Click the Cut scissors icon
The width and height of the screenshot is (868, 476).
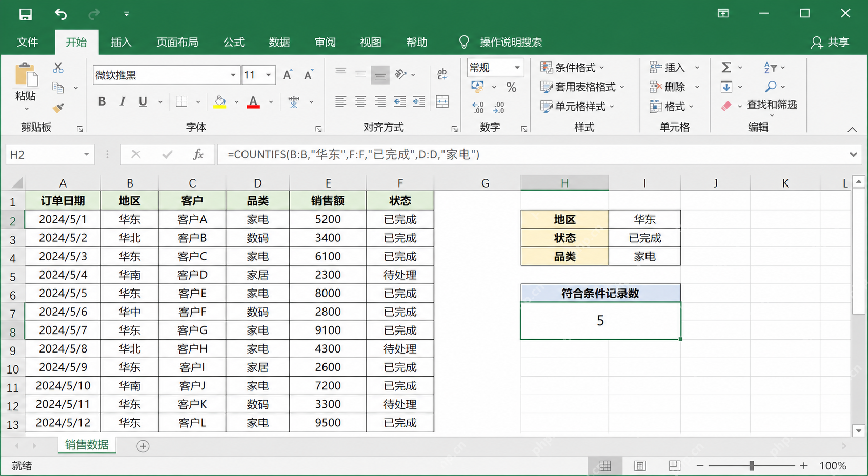(x=58, y=68)
